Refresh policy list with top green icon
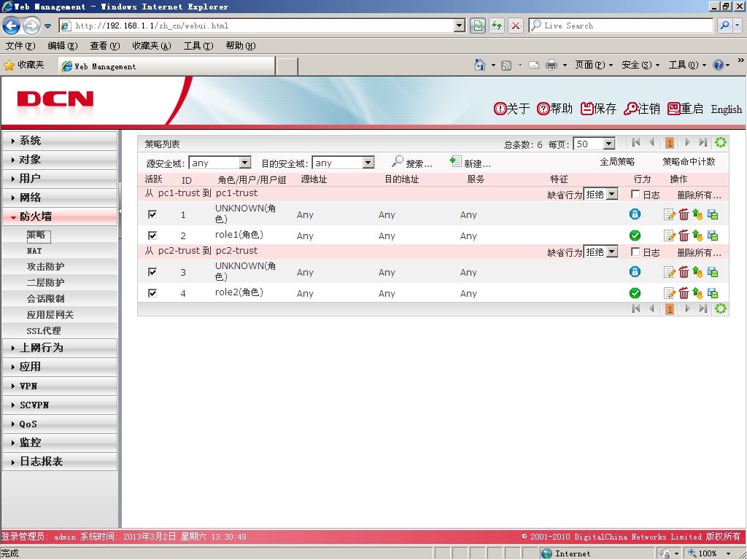Screen dimensions: 747x560 pyautogui.click(x=721, y=142)
